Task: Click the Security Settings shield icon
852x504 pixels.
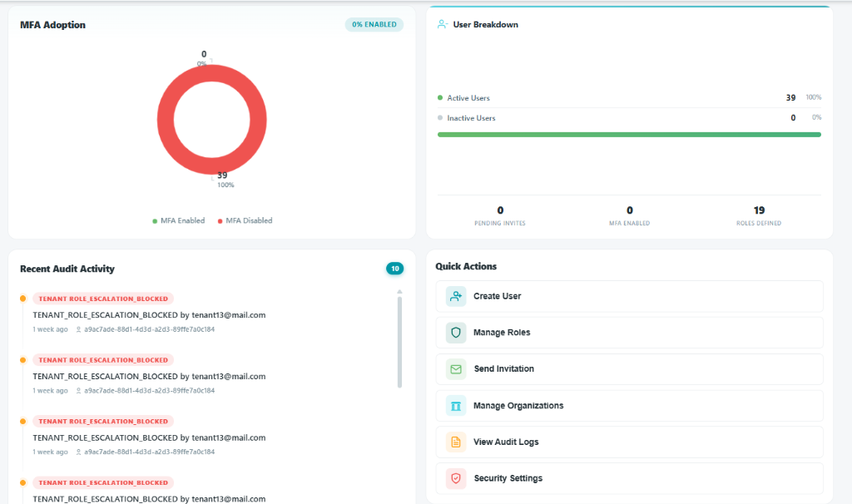Action: pos(456,478)
